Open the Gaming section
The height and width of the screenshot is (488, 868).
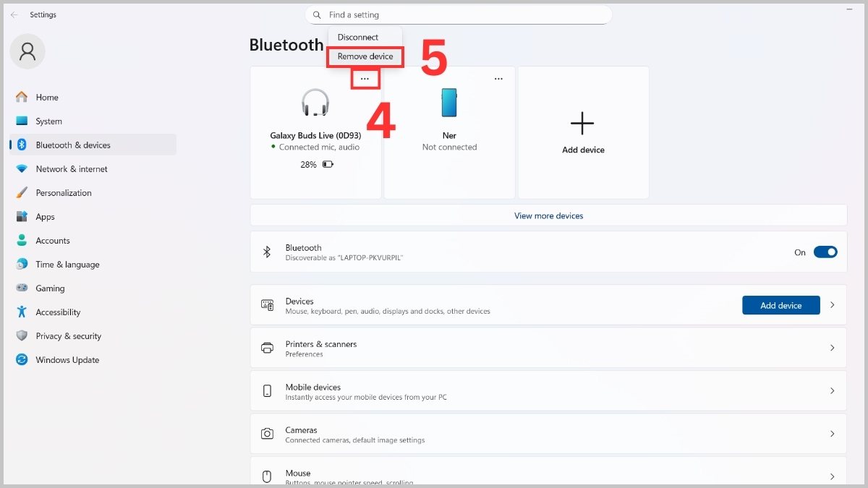(x=93, y=288)
